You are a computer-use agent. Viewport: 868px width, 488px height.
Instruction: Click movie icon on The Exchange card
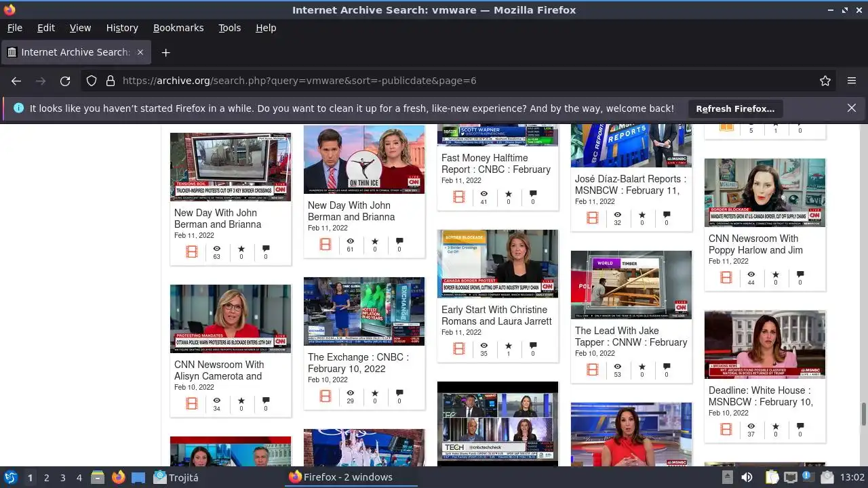tap(325, 396)
